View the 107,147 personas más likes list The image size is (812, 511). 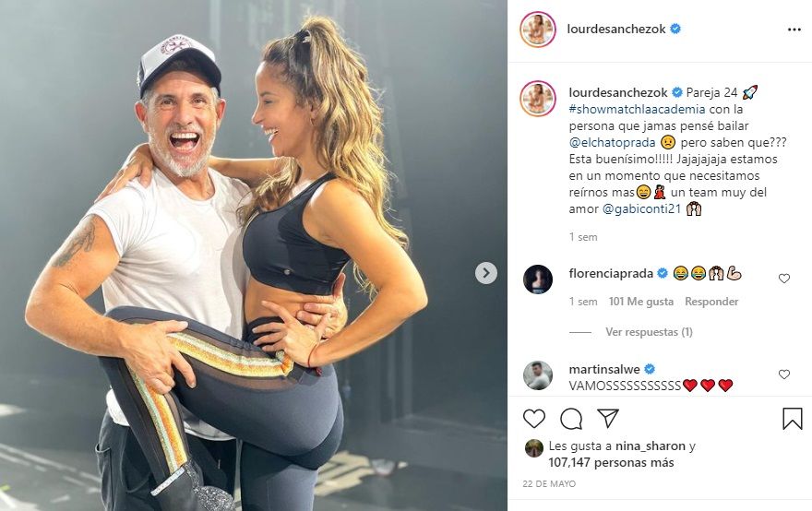(x=624, y=463)
